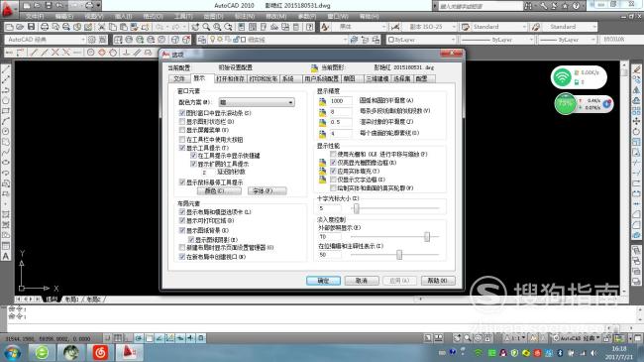Switch to the 三维建模 tab

click(x=377, y=78)
